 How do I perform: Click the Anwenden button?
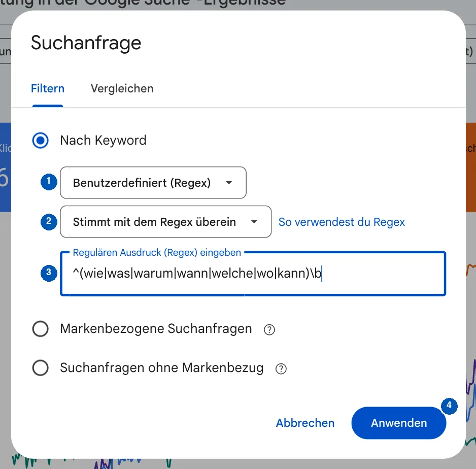click(x=399, y=423)
